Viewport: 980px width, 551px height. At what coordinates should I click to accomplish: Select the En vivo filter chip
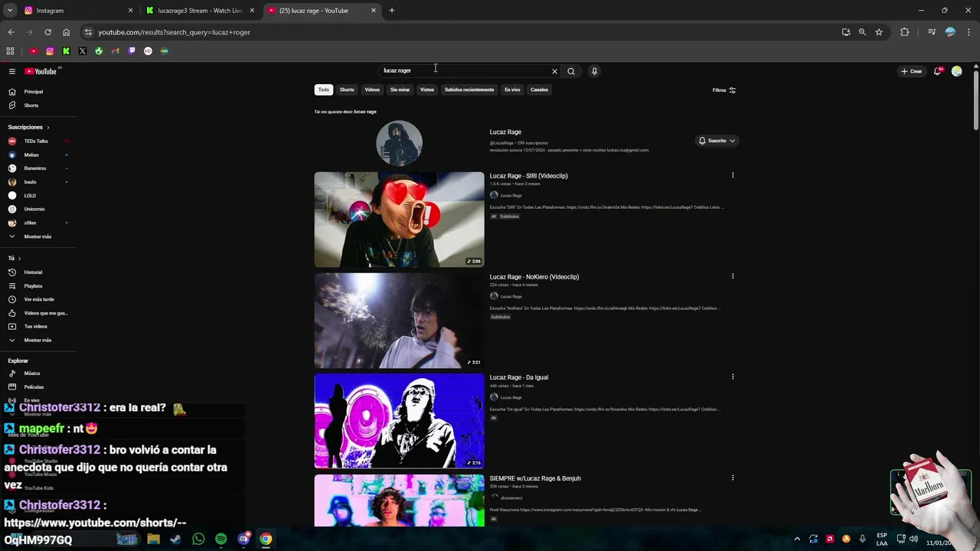(512, 90)
